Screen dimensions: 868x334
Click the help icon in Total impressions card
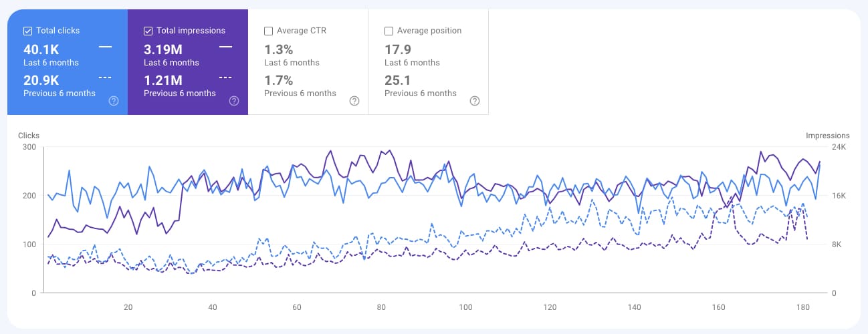pyautogui.click(x=234, y=101)
